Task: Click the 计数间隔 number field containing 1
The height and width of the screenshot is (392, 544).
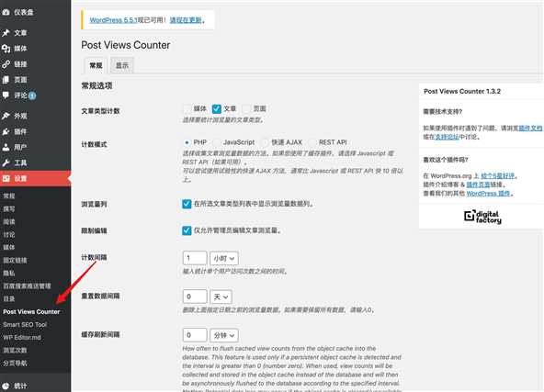Action: click(x=195, y=258)
